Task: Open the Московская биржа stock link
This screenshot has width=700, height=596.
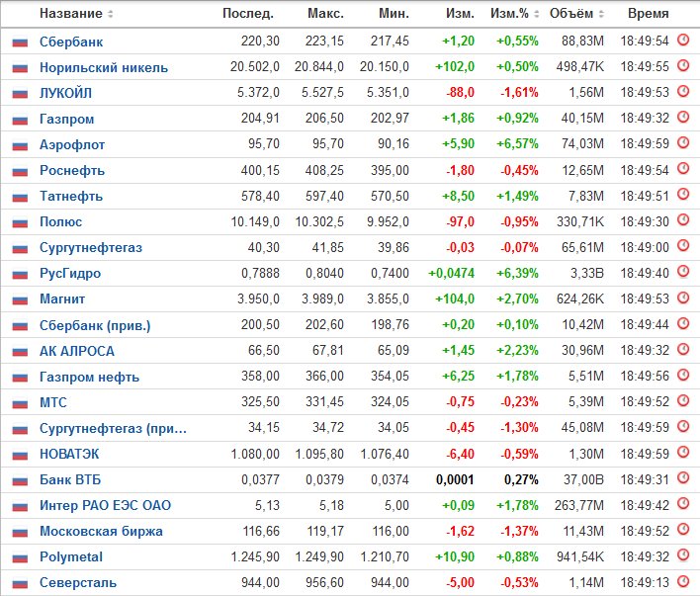Action: 101,532
